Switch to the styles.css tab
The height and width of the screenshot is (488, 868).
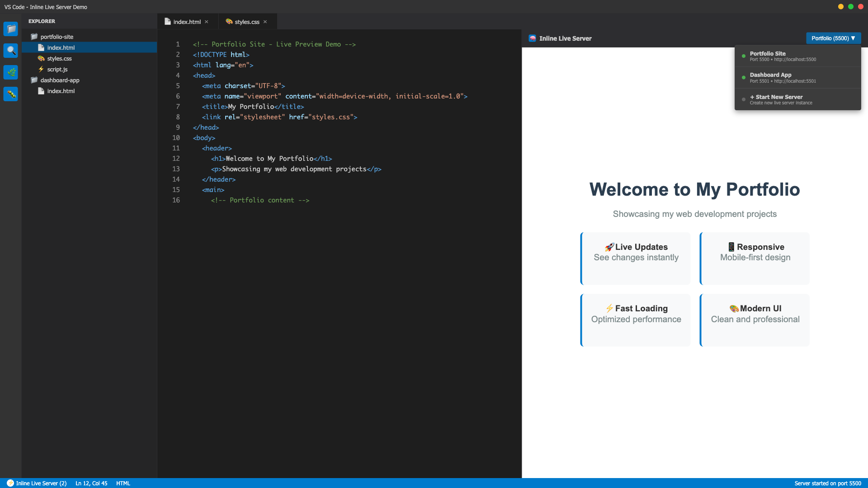pyautogui.click(x=247, y=22)
